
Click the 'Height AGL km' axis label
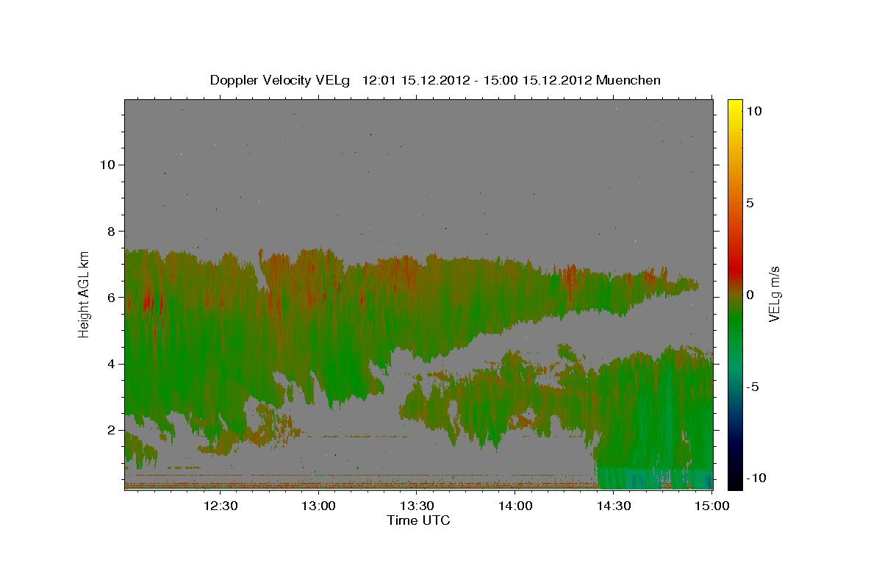pos(85,293)
